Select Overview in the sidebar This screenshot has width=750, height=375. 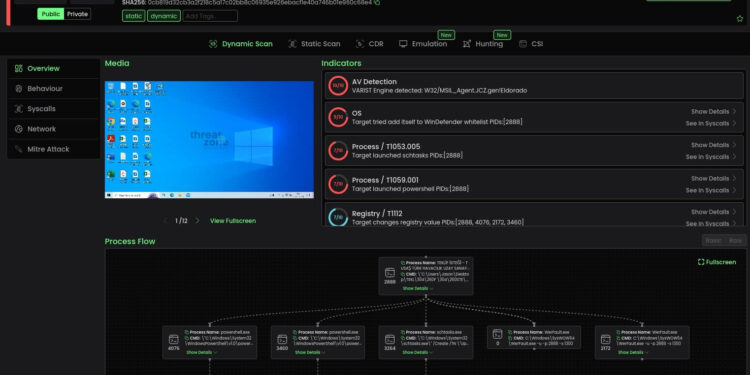pyautogui.click(x=54, y=68)
